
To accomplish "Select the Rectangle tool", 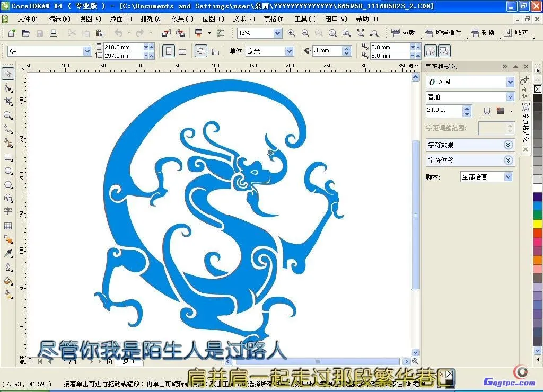I will [x=8, y=157].
